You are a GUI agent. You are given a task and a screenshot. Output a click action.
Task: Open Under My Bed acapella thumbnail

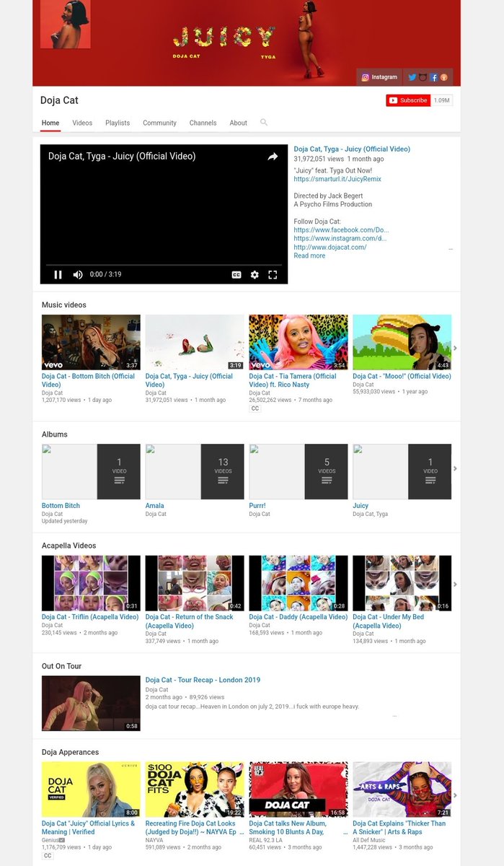402,583
